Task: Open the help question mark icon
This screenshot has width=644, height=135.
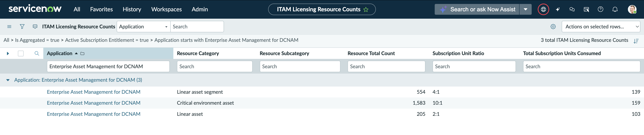Action: pos(601,9)
